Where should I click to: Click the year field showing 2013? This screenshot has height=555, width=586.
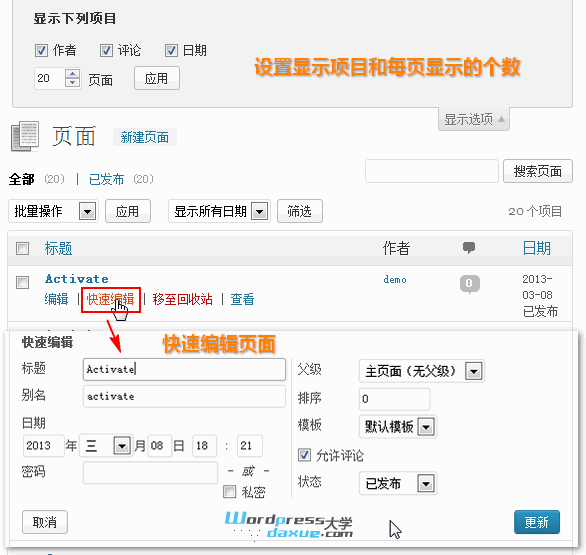coord(43,445)
